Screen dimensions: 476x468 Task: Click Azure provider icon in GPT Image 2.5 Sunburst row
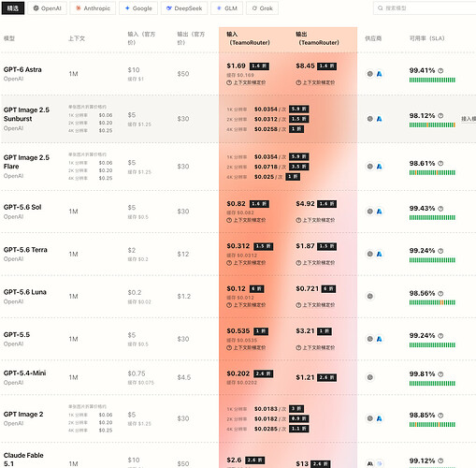pos(379,119)
